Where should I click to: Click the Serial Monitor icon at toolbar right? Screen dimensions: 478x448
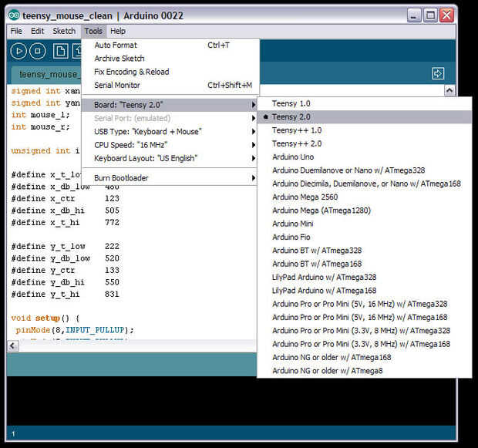438,73
